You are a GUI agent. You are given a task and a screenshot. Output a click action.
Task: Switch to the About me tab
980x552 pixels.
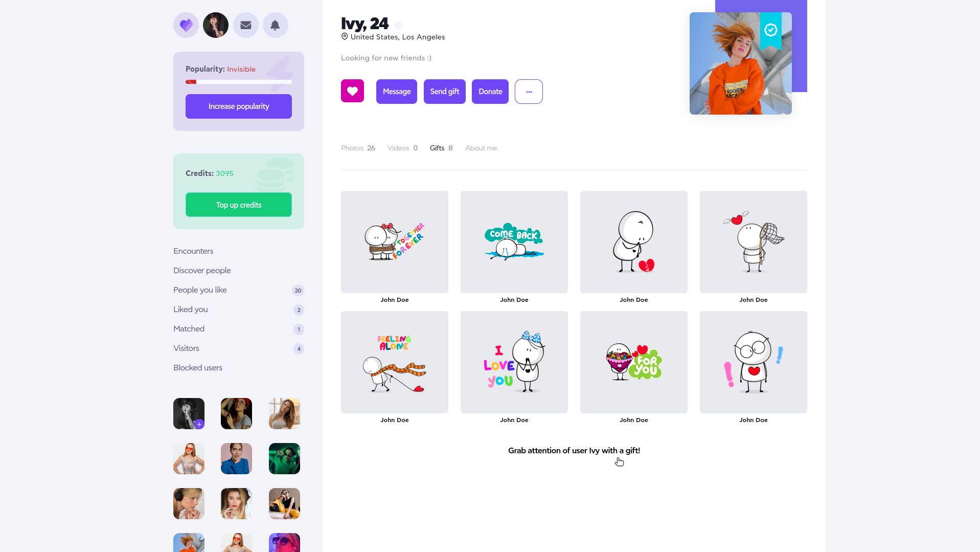[481, 148]
